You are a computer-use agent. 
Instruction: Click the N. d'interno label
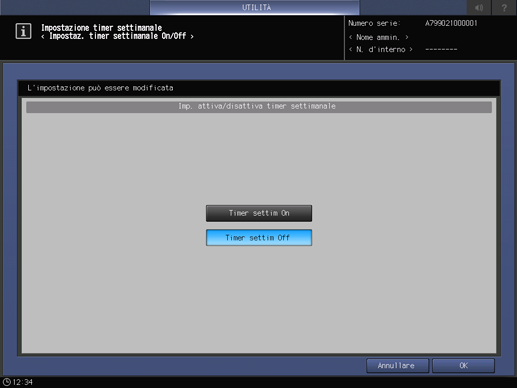(381, 49)
